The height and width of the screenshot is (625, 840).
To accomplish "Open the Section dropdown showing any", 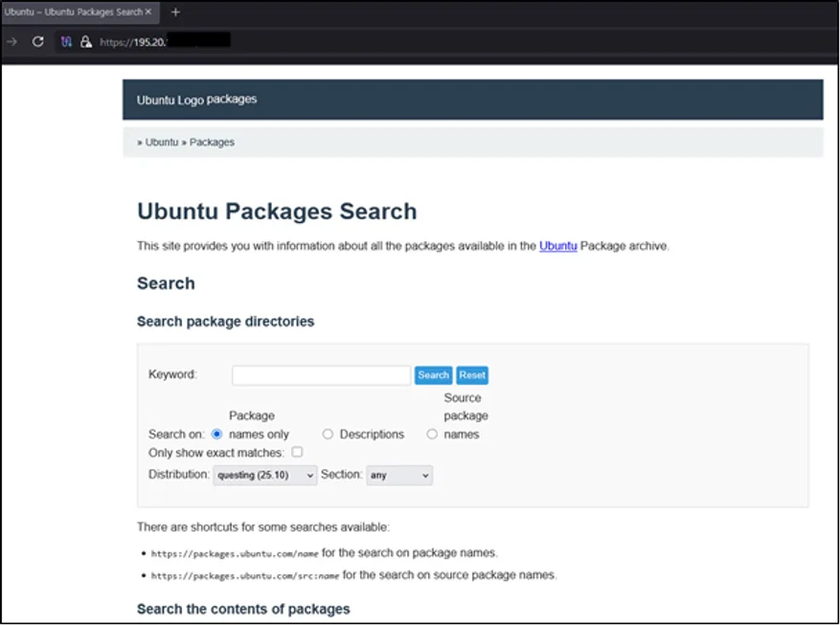I will (x=399, y=475).
